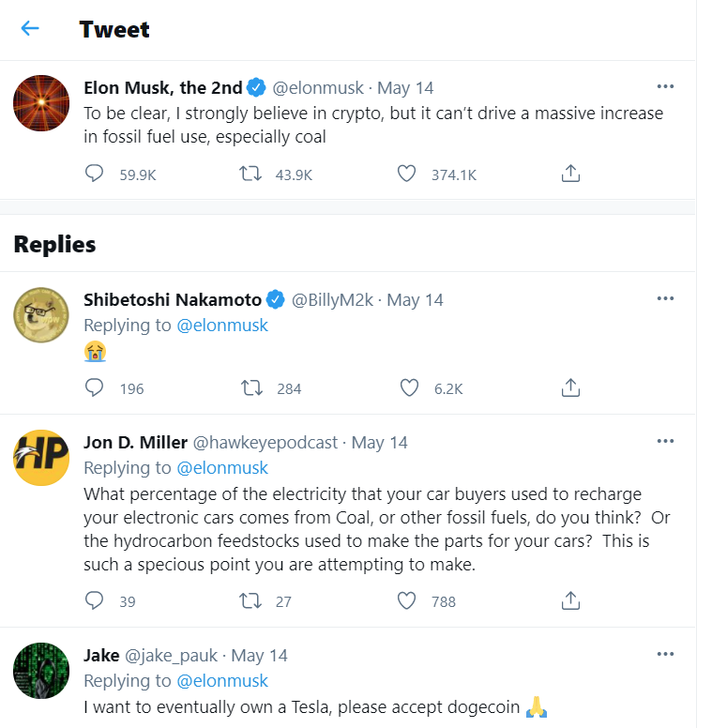The height and width of the screenshot is (728, 712).
Task: Click the back arrow beside Tweet header
Action: point(30,28)
